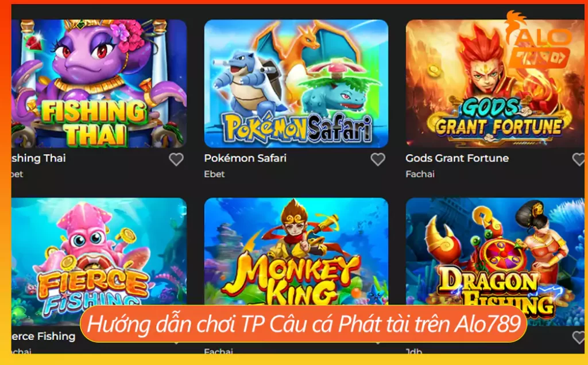
Task: Click the Alo789 dragon logo
Action: click(537, 41)
